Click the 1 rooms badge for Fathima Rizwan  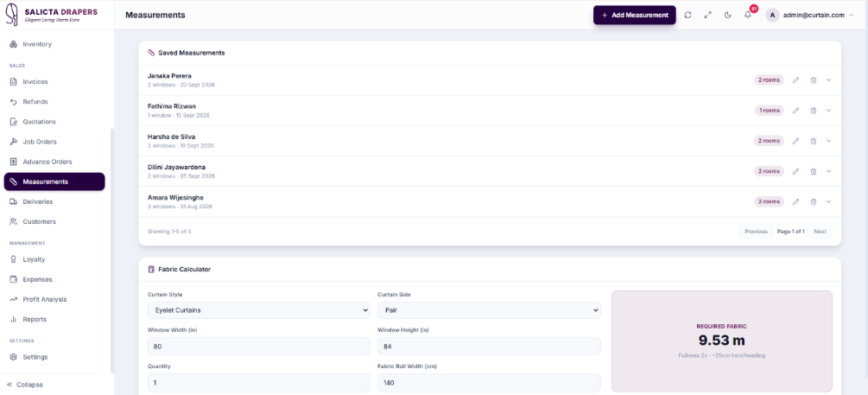coord(770,111)
